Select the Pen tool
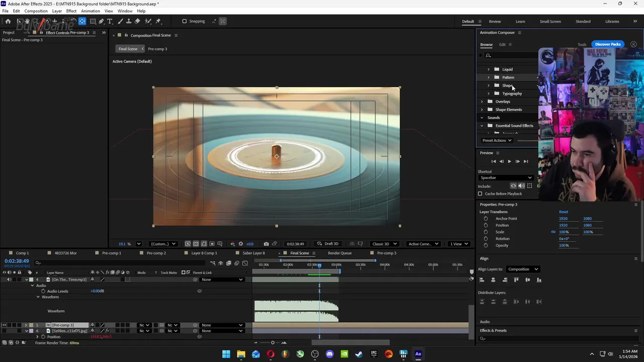This screenshot has width=644, height=362. coord(101,21)
